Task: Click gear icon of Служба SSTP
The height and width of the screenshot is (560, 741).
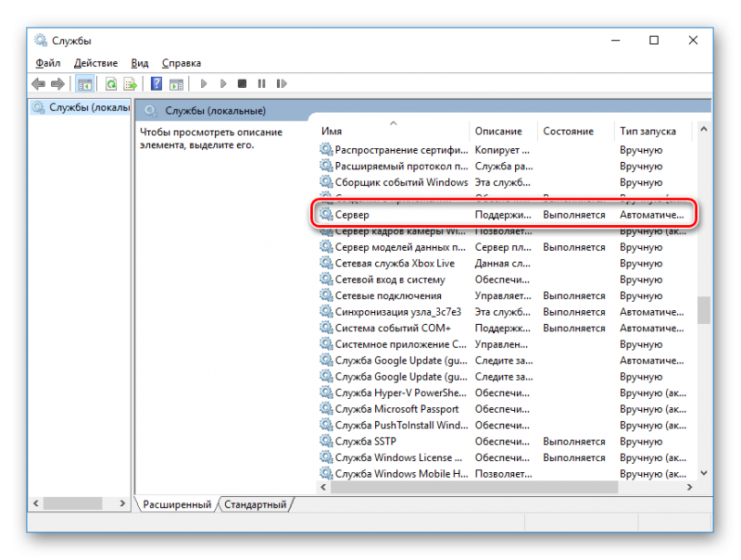Action: (326, 441)
